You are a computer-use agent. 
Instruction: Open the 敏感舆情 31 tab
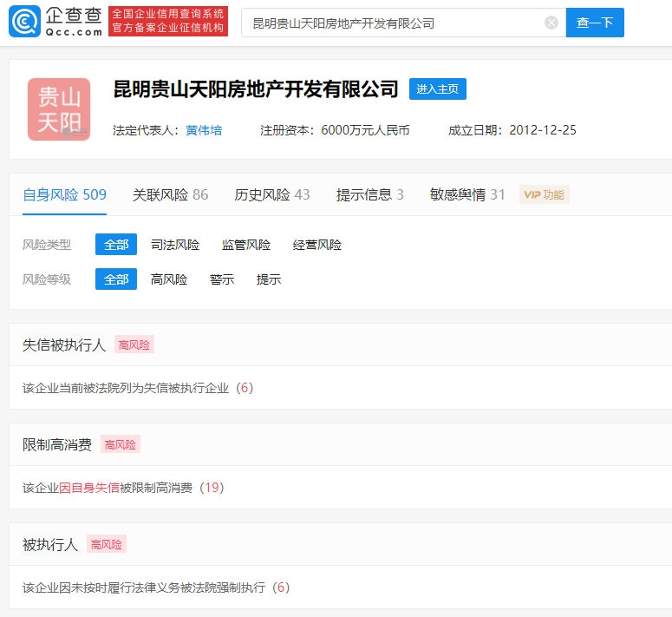[467, 194]
